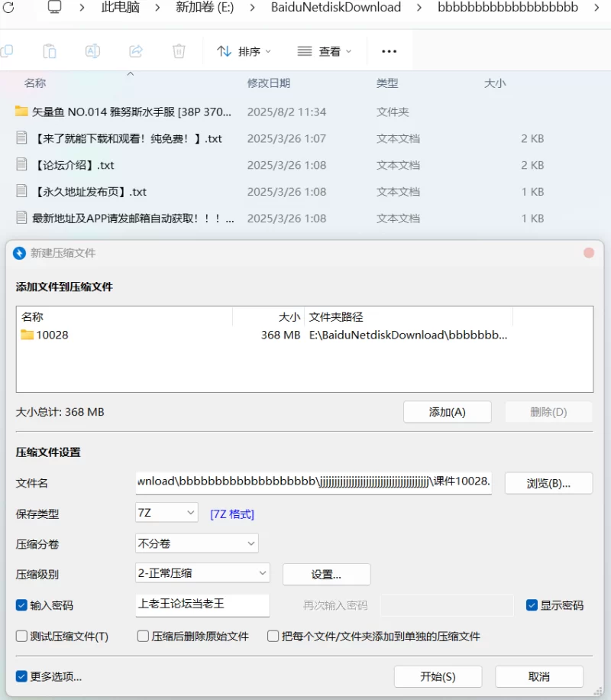Click the 添加(A) button
The width and height of the screenshot is (611, 700).
(448, 412)
